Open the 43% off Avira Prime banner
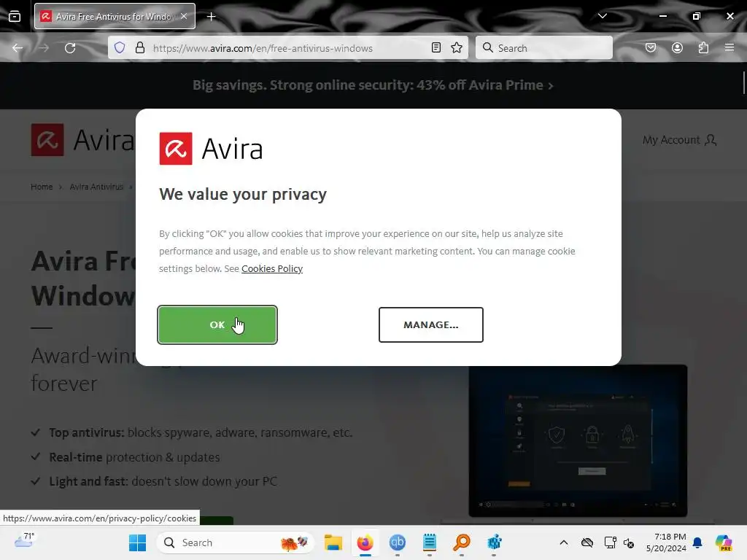Screen dimensions: 747x560 [373, 85]
